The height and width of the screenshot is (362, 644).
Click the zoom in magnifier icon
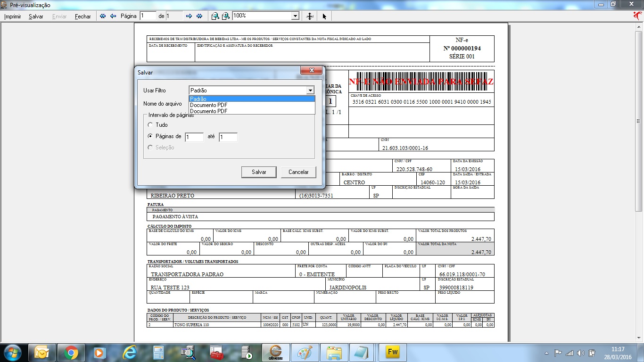(x=226, y=16)
